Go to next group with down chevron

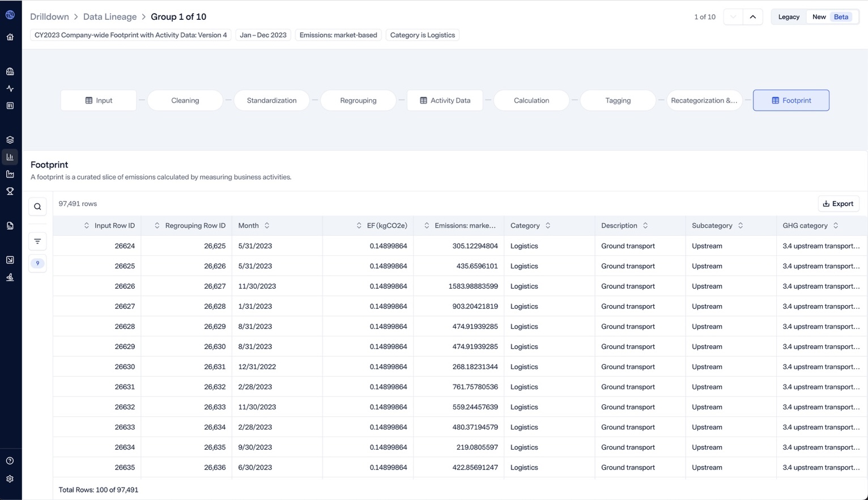coord(733,17)
